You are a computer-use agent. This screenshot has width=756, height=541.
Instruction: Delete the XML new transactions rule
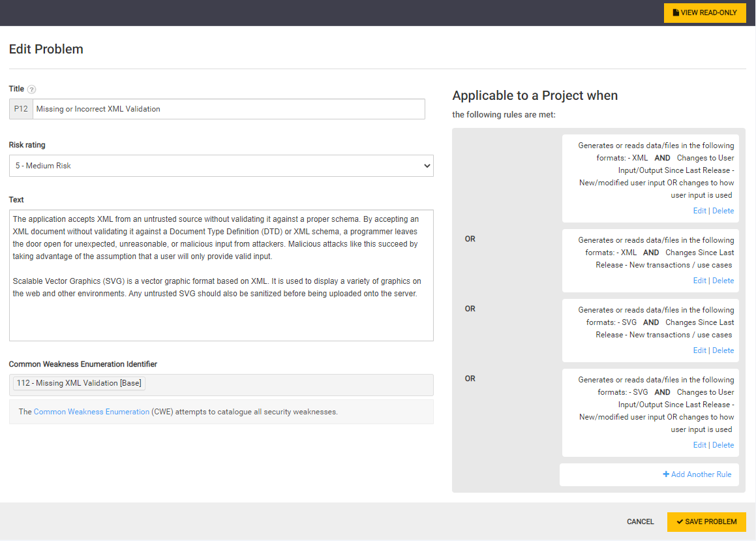(723, 281)
